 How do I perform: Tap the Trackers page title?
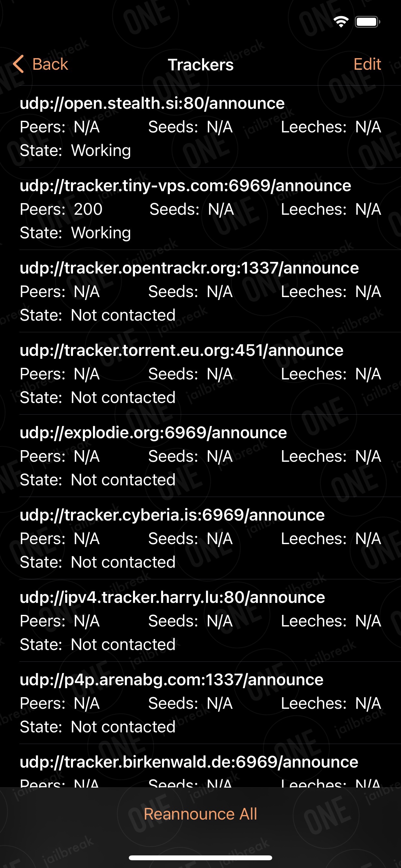pyautogui.click(x=200, y=65)
